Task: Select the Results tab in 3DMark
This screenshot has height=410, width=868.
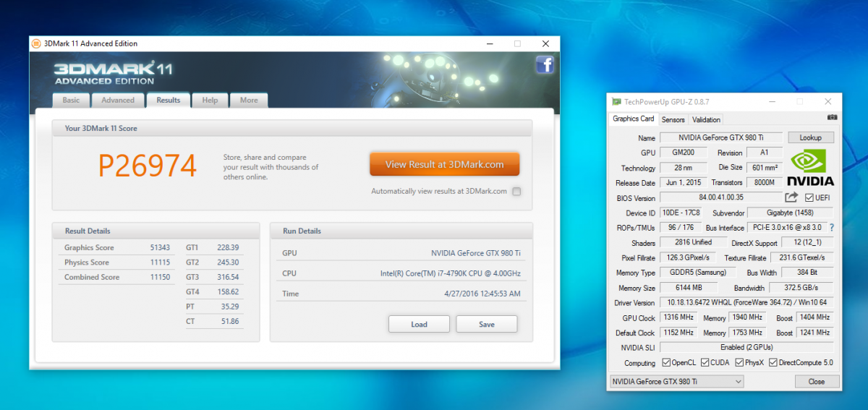Action: (x=169, y=101)
